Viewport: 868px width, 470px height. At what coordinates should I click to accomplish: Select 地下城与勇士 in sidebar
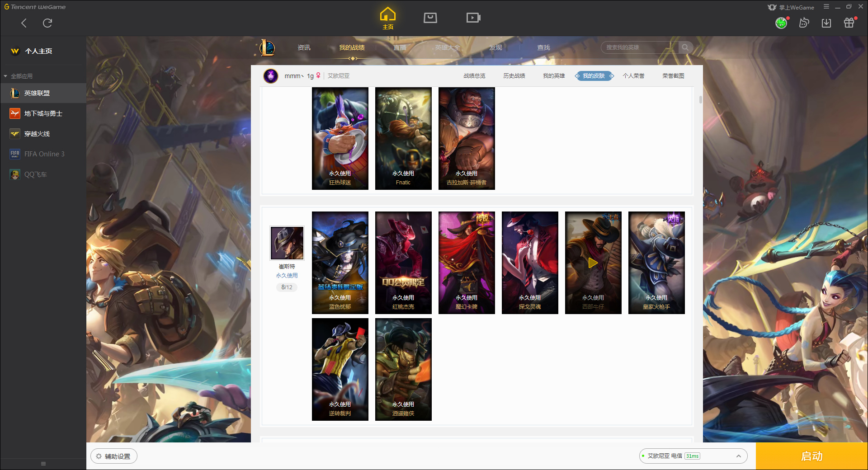point(43,113)
